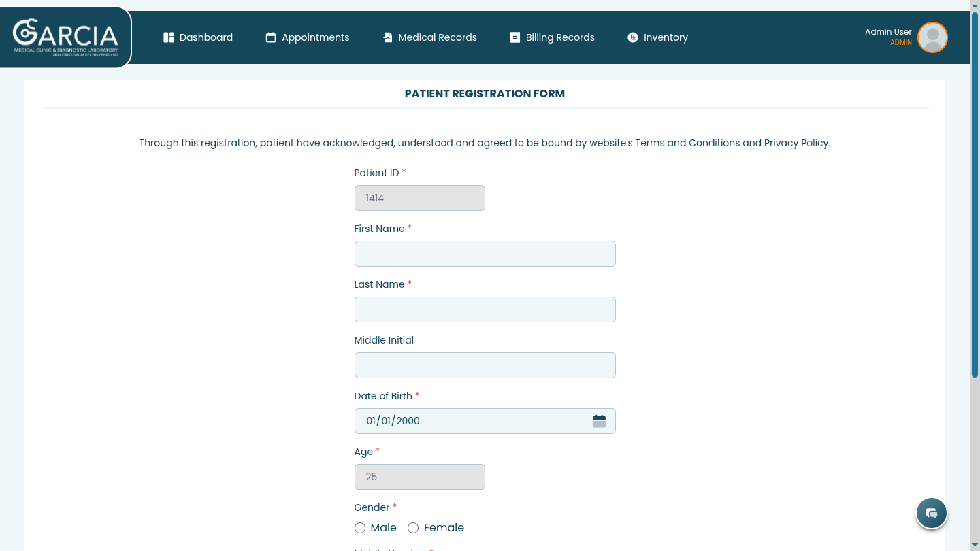Click the Appointments calendar icon
Viewport: 980px width, 551px height.
271,37
